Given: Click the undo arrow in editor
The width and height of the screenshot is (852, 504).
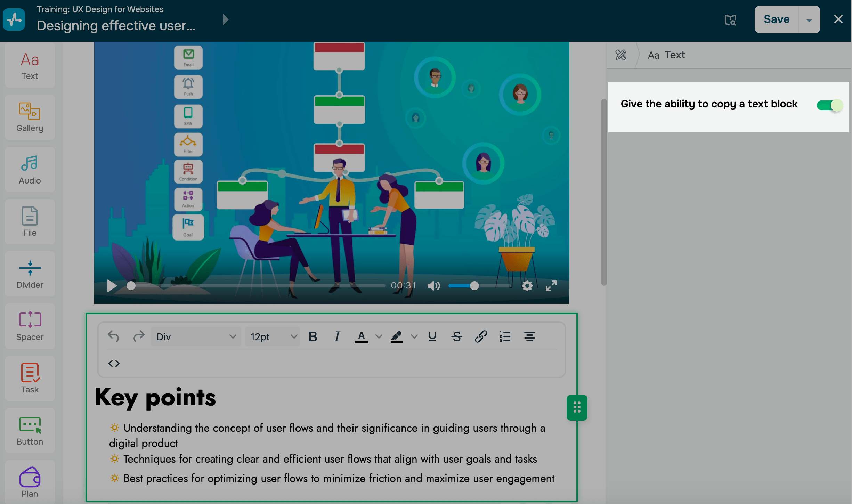Looking at the screenshot, I should 113,336.
